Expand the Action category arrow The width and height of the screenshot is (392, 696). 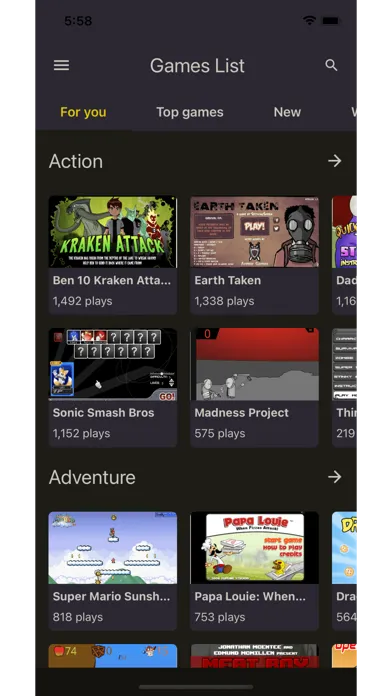coord(334,161)
